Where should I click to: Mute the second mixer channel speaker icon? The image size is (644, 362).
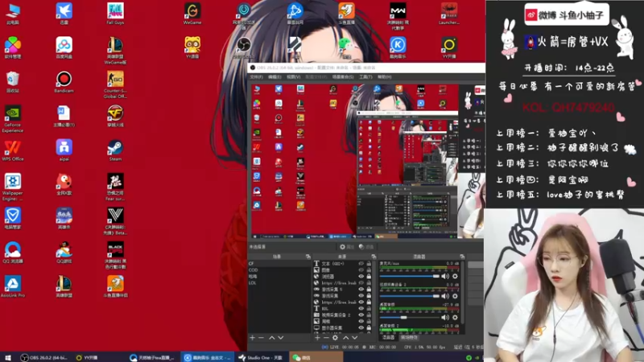pyautogui.click(x=445, y=296)
